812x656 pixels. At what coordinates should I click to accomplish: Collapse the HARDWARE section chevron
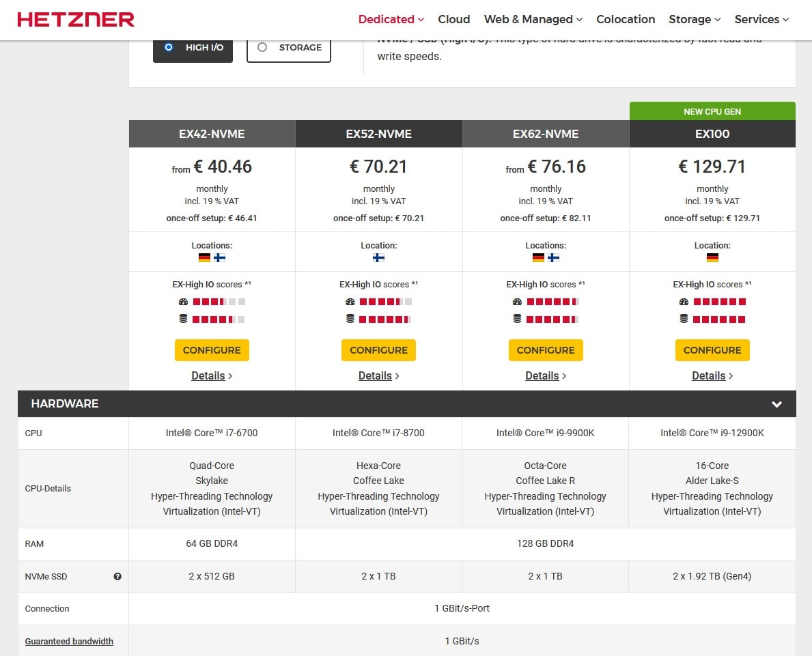[776, 404]
